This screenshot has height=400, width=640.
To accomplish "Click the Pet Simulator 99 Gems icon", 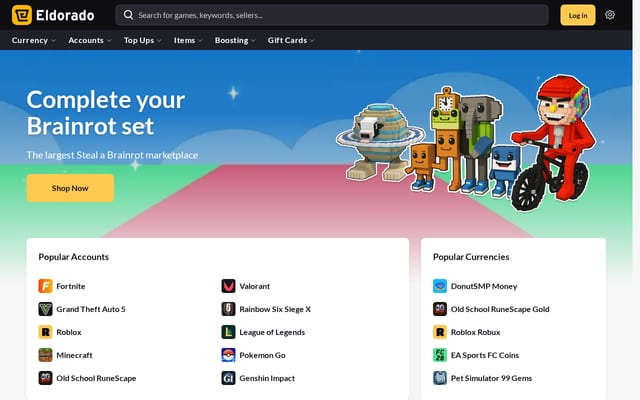I will 440,378.
